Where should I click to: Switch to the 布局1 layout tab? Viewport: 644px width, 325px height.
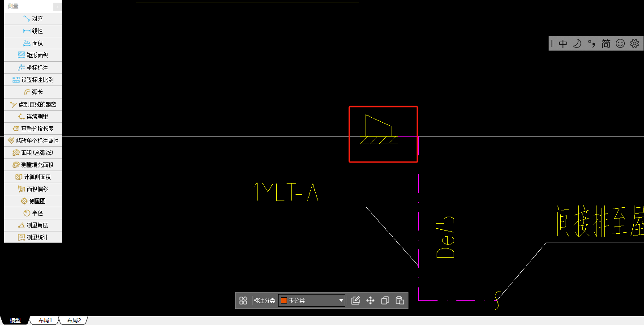(x=45, y=321)
